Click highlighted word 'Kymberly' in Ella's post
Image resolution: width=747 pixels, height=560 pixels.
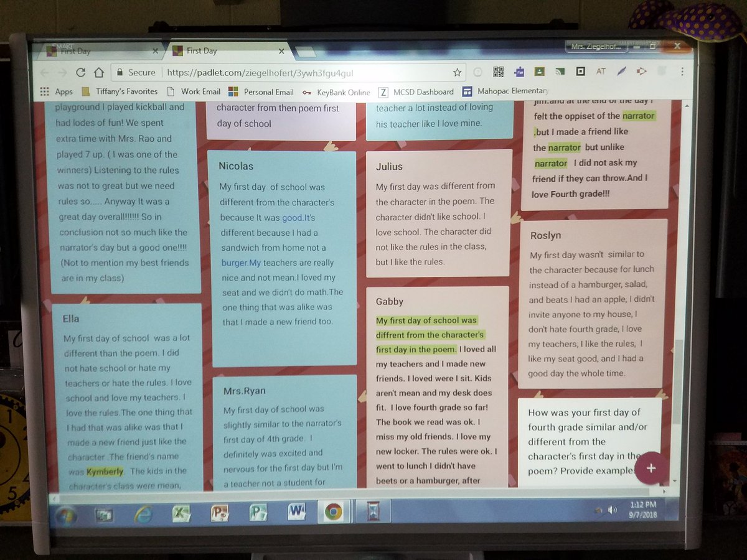(x=105, y=471)
